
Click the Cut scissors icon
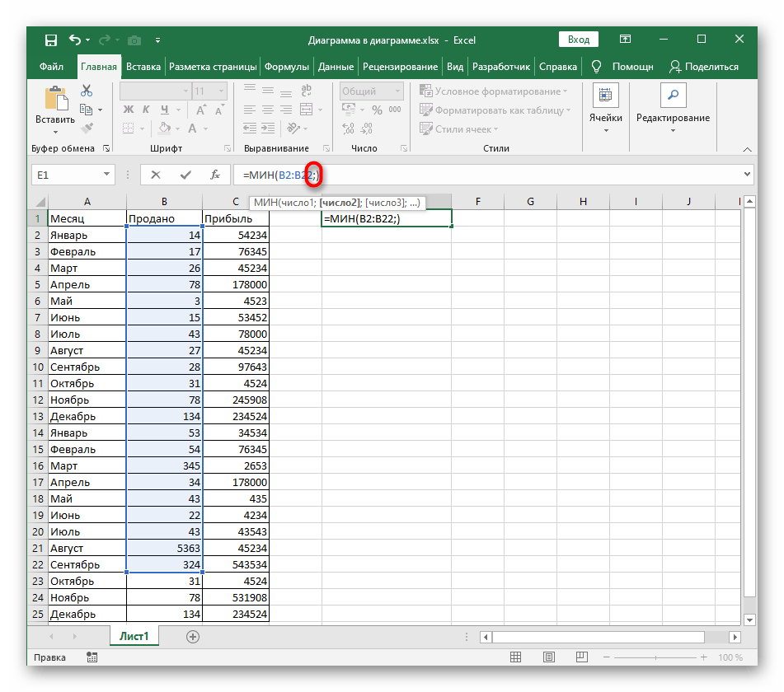86,91
